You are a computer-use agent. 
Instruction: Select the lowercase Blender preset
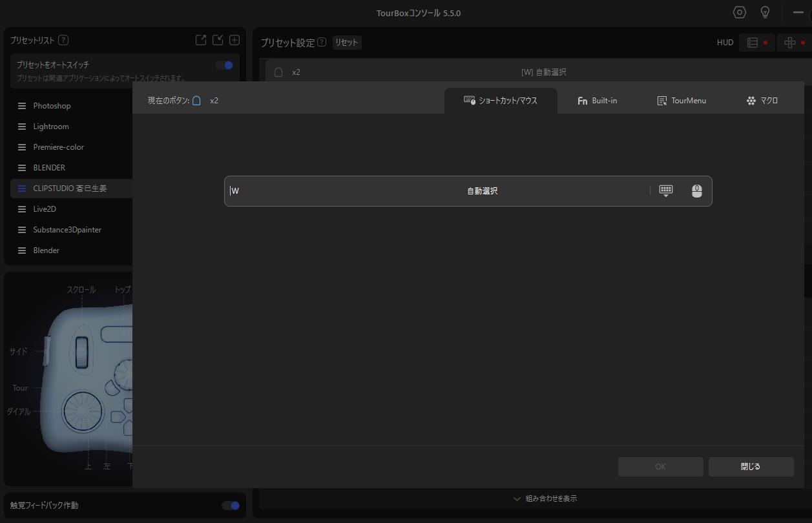(47, 251)
